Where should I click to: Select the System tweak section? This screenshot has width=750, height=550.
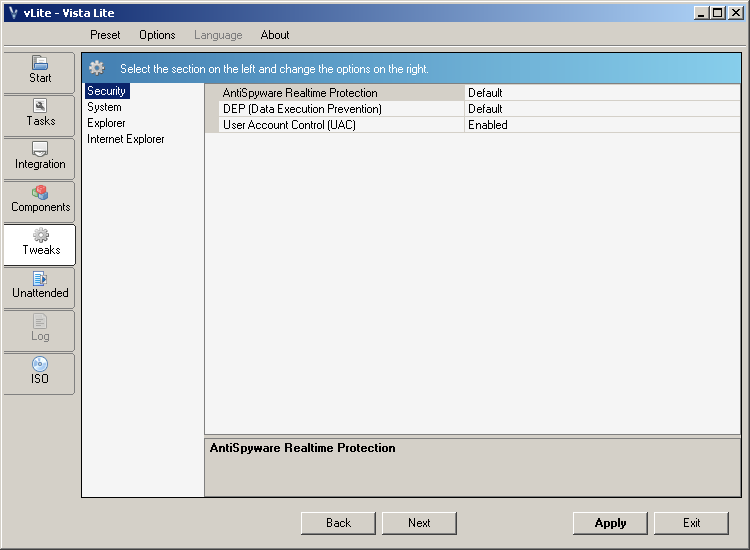click(104, 107)
